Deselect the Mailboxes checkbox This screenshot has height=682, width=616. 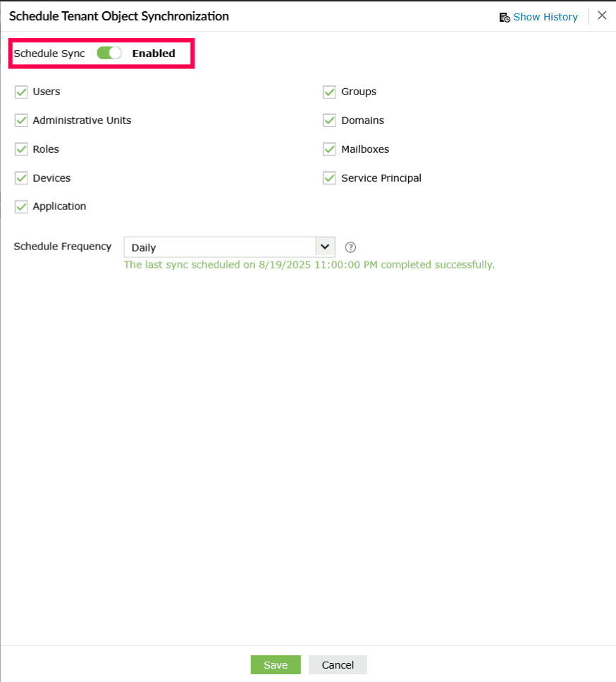(329, 149)
